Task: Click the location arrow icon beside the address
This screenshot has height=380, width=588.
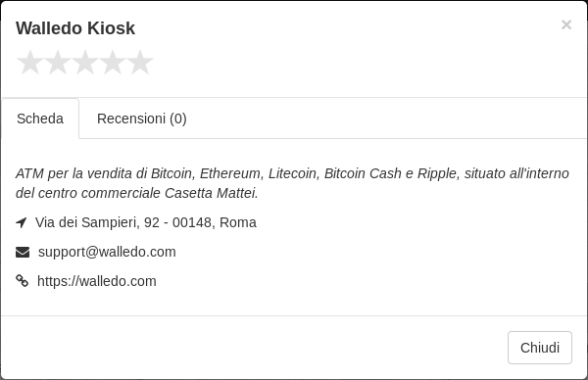Action: [x=22, y=222]
